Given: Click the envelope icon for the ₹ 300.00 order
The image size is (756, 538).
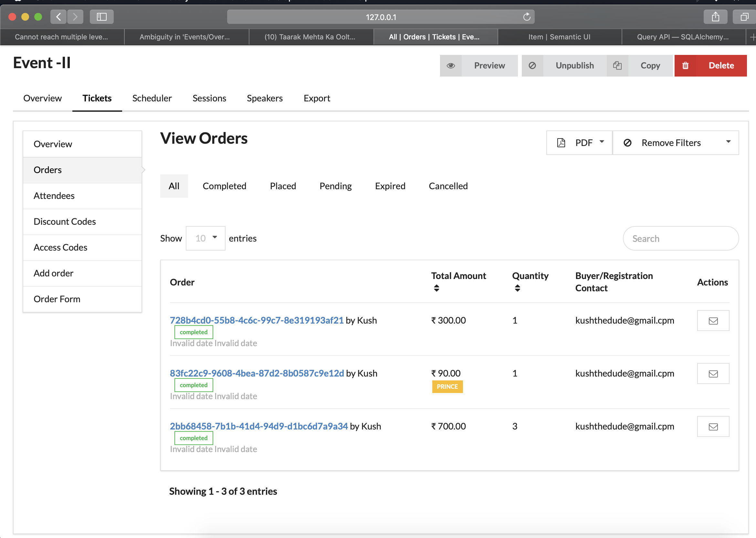Looking at the screenshot, I should [x=713, y=321].
